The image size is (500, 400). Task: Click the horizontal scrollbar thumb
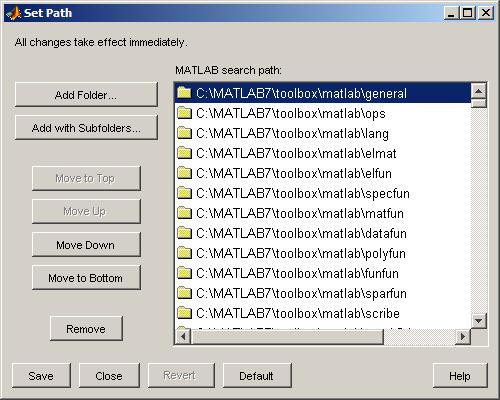tap(287, 337)
